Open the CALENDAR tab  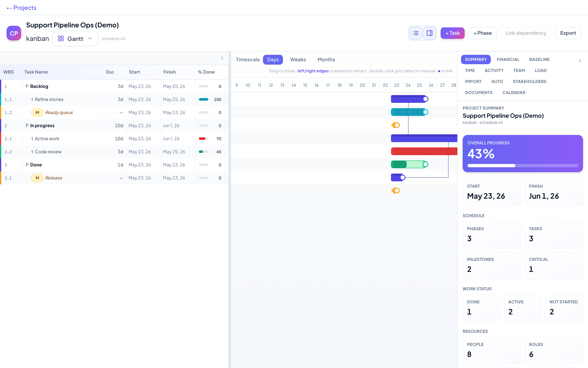[514, 92]
